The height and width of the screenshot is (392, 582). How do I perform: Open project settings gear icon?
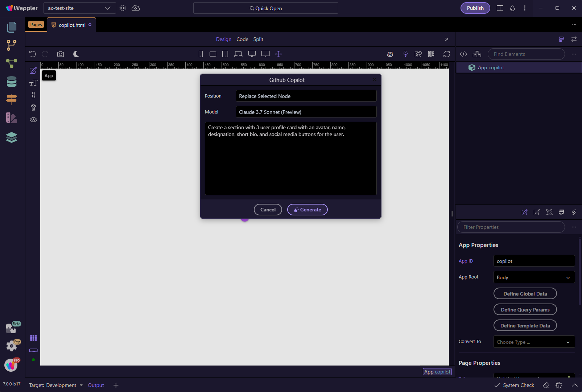123,8
